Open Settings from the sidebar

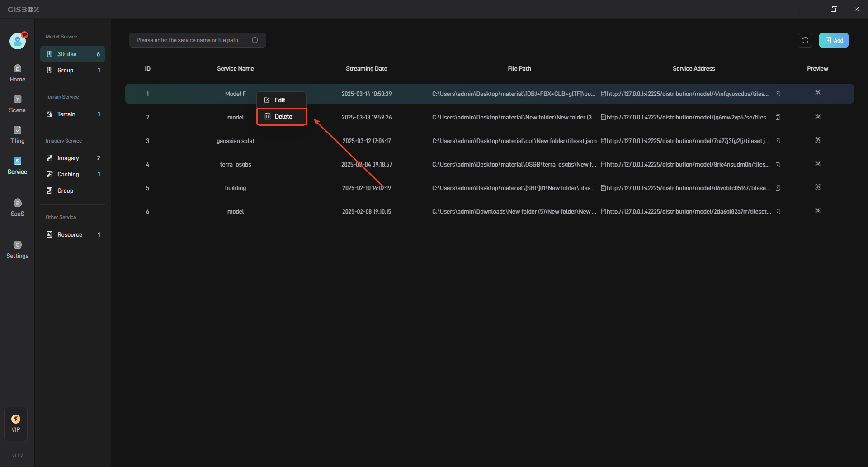pos(17,250)
